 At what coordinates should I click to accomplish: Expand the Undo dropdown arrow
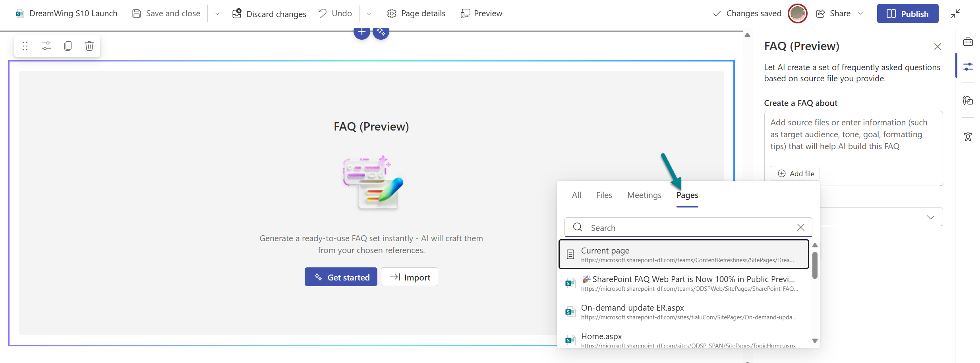(369, 14)
